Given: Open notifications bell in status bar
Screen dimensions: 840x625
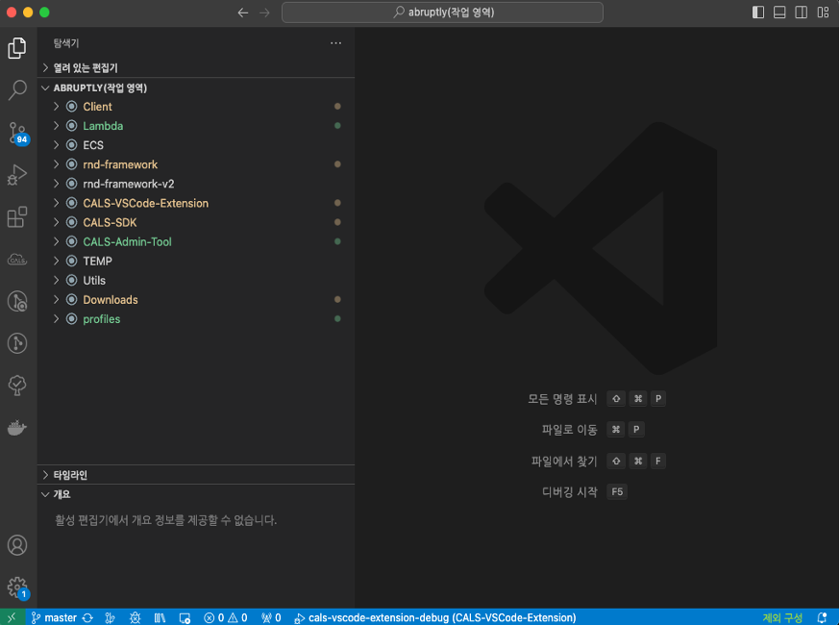Looking at the screenshot, I should (x=822, y=617).
